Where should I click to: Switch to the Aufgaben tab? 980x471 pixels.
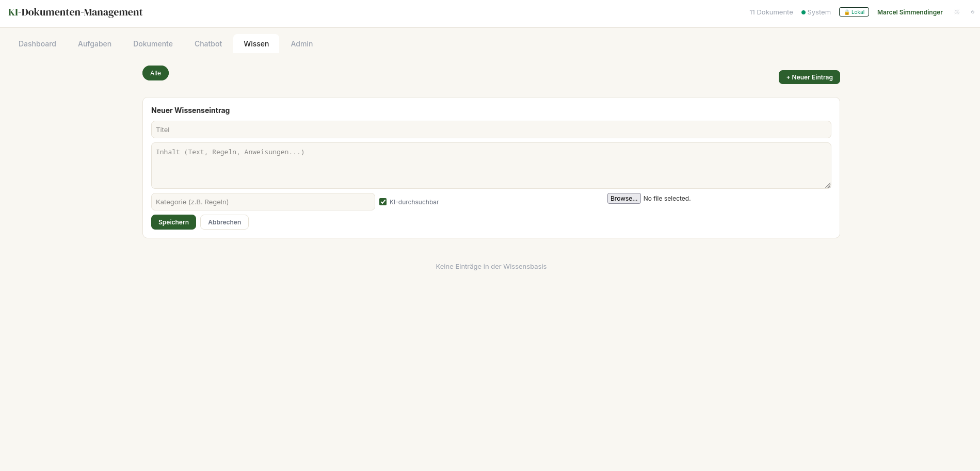94,44
